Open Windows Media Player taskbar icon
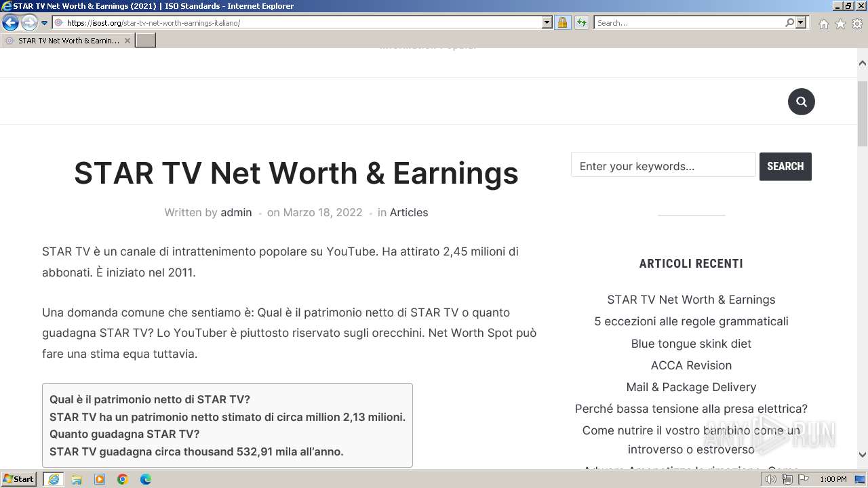Screen dimensions: 868x488 coord(100,479)
